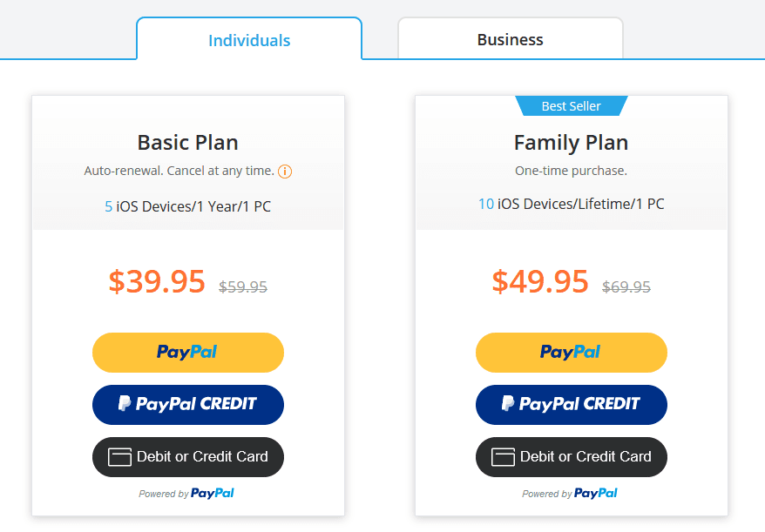Select Debit or Credit Card for Basic Plan

(188, 457)
